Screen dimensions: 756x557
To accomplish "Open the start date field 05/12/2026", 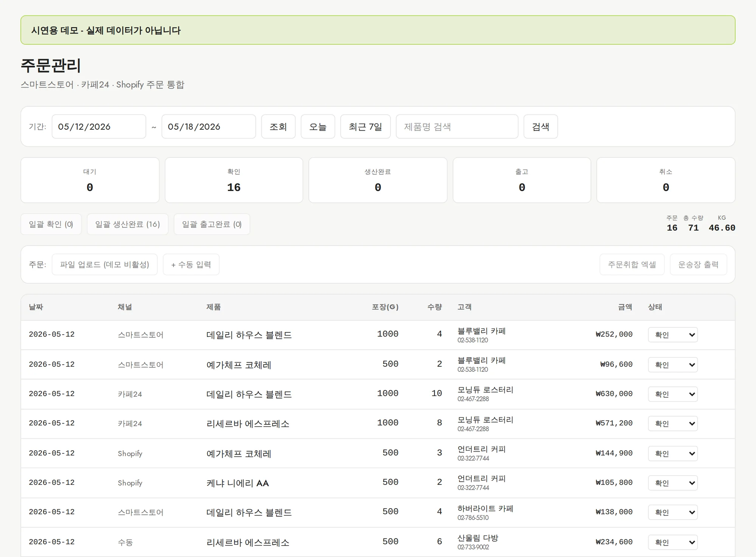I will pos(99,127).
